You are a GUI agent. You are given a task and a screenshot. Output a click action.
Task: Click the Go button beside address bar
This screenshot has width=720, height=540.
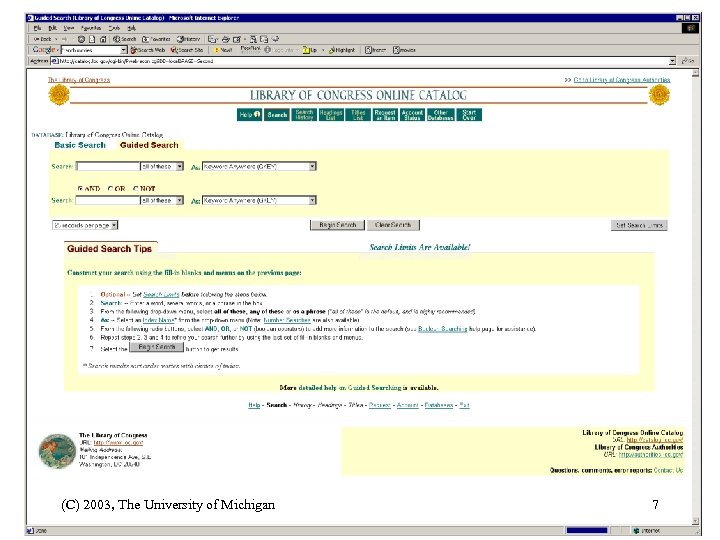pos(687,61)
